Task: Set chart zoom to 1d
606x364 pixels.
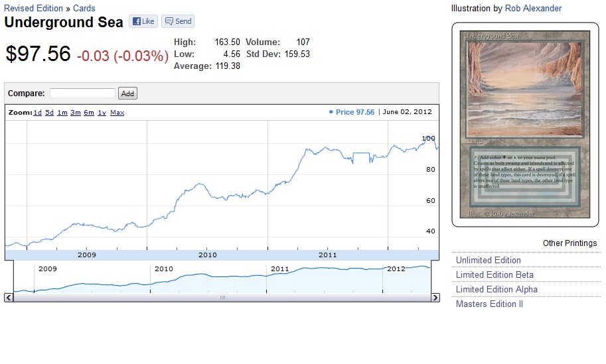Action: pyautogui.click(x=38, y=113)
